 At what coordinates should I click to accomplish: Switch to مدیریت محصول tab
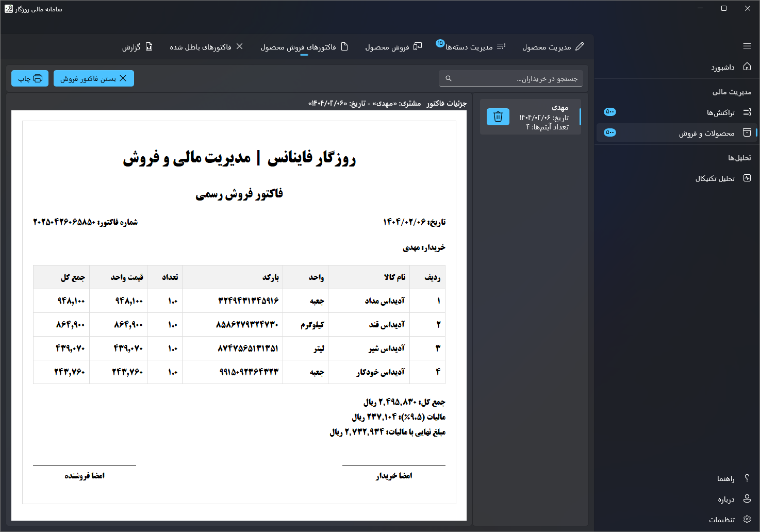pos(553,47)
